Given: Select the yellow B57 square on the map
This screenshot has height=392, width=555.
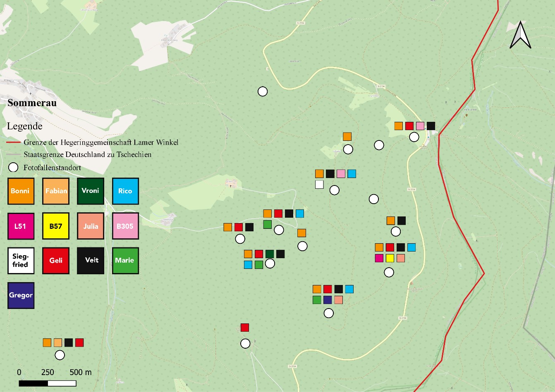Looking at the screenshot, I should pos(390,258).
